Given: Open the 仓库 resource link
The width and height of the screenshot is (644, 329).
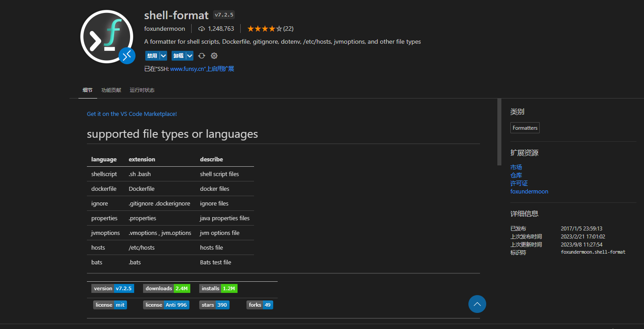Looking at the screenshot, I should (516, 175).
